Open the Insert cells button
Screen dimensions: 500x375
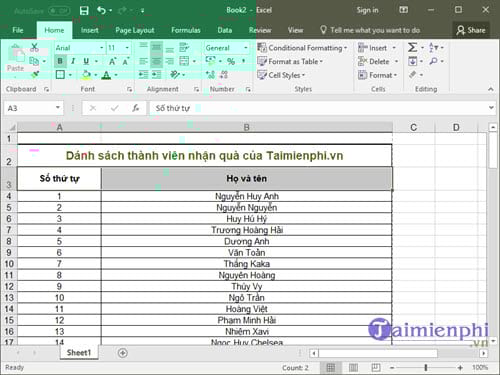click(377, 48)
